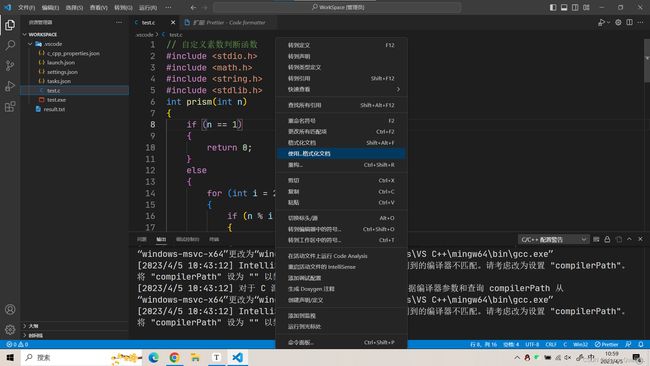Screen dimensions: 650x366
Task: Open the Run and Debug view
Action: (10, 86)
